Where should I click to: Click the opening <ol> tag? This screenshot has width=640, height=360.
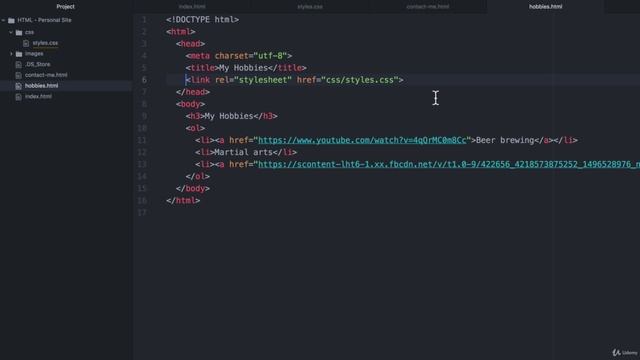[x=195, y=128]
